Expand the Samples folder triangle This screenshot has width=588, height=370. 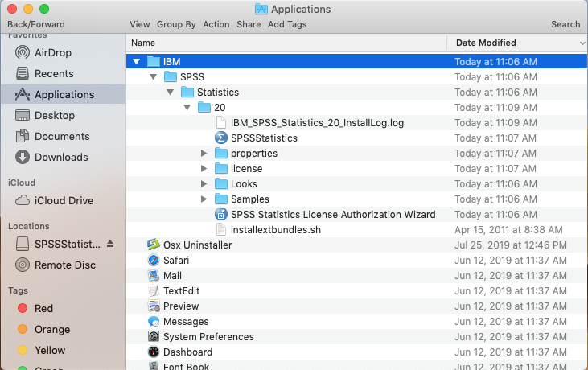[204, 199]
